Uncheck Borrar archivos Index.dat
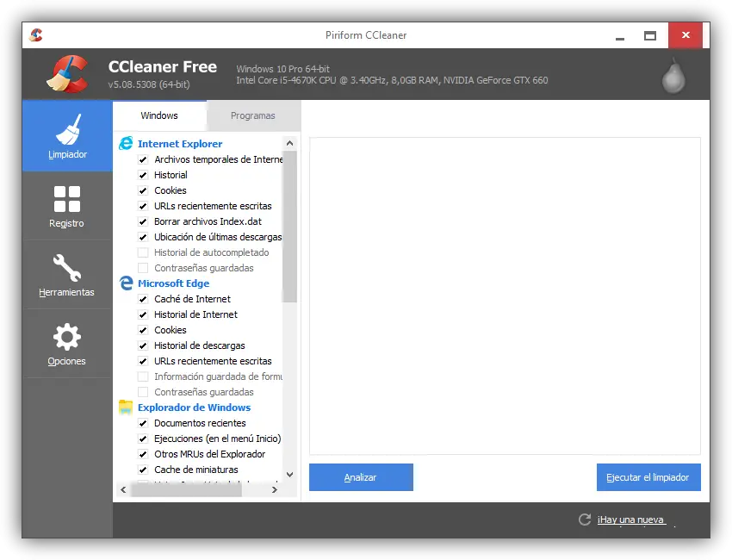 coord(143,221)
